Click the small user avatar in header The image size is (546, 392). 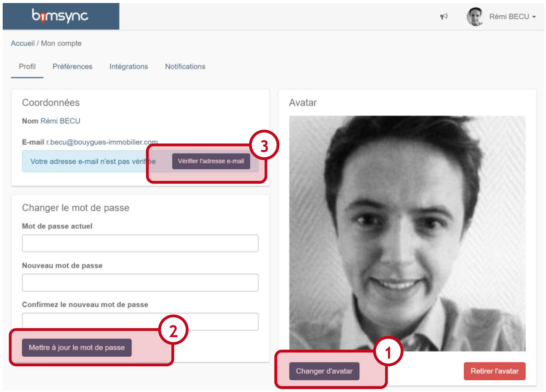[475, 16]
